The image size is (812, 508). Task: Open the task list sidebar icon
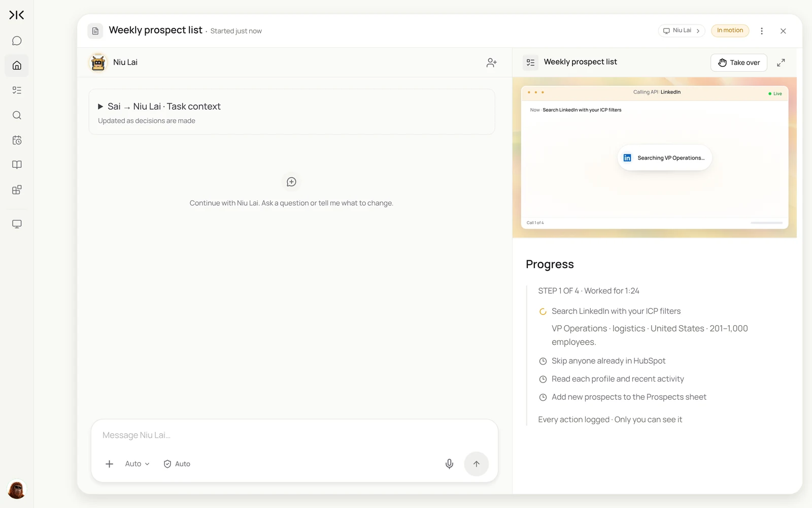(17, 90)
